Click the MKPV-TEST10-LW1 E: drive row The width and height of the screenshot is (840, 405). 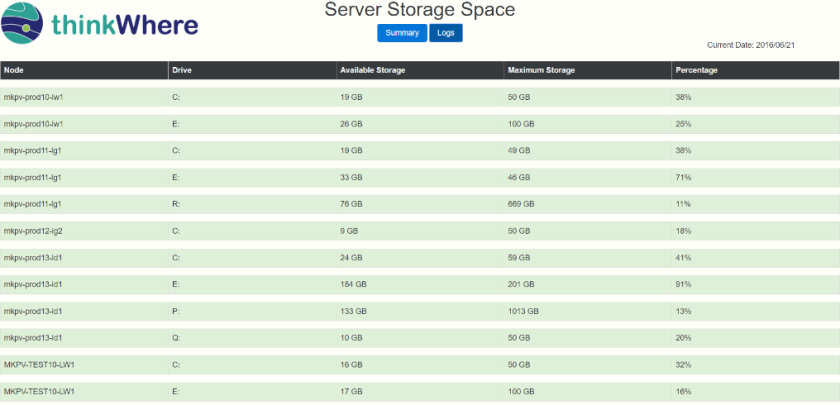coord(420,392)
